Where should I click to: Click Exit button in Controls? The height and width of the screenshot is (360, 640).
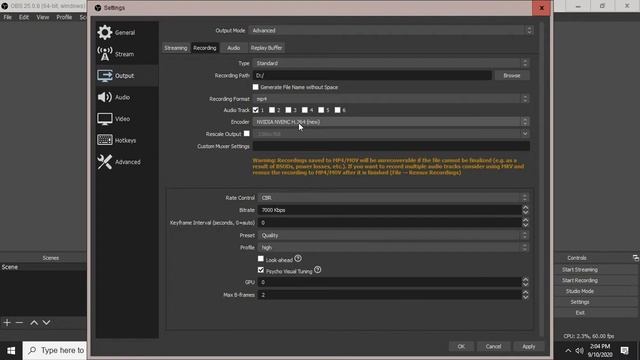(x=580, y=313)
